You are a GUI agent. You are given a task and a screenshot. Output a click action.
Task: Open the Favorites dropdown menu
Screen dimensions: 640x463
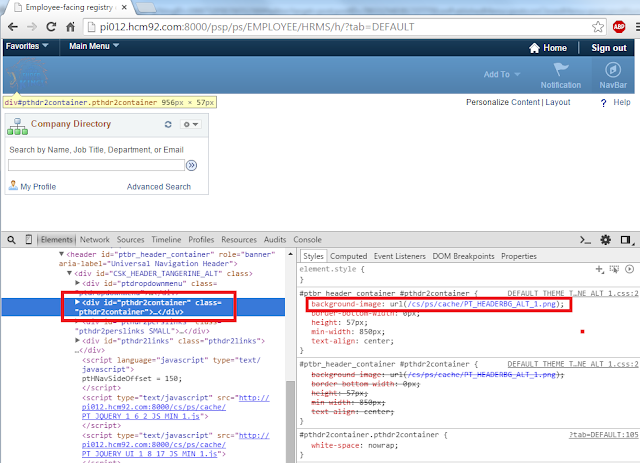pyautogui.click(x=27, y=46)
